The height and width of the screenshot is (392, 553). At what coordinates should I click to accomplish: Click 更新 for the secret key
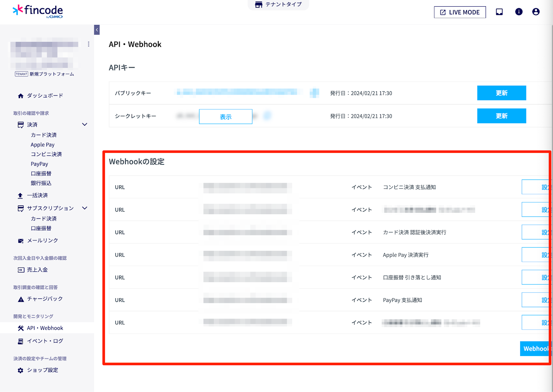click(x=501, y=116)
